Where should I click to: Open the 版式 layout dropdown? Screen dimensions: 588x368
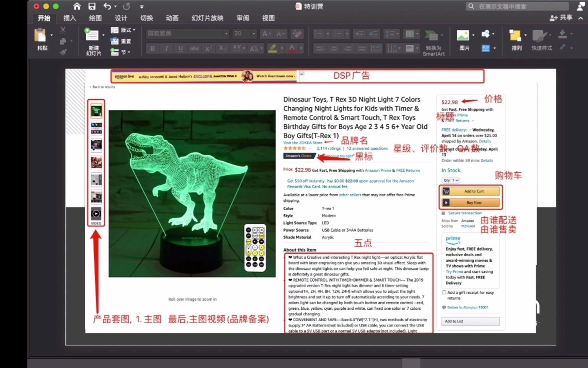[123, 30]
